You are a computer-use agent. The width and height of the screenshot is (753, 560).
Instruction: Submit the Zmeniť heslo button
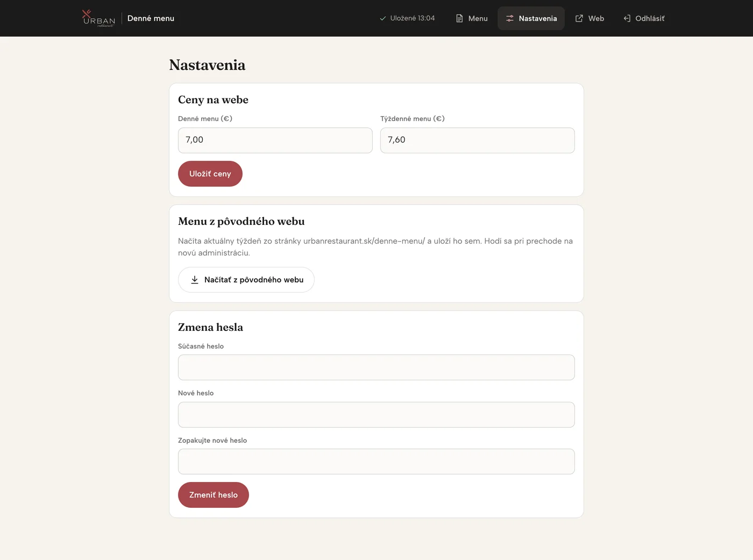[214, 495]
